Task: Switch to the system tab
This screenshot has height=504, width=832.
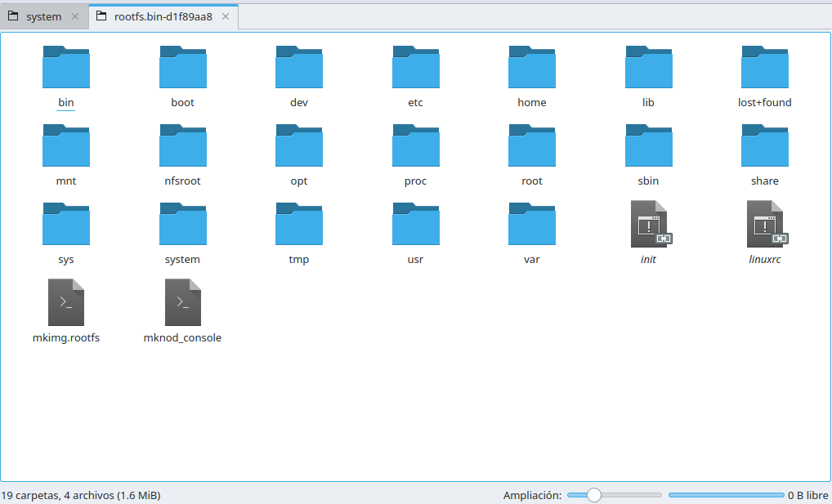Action: [x=43, y=16]
